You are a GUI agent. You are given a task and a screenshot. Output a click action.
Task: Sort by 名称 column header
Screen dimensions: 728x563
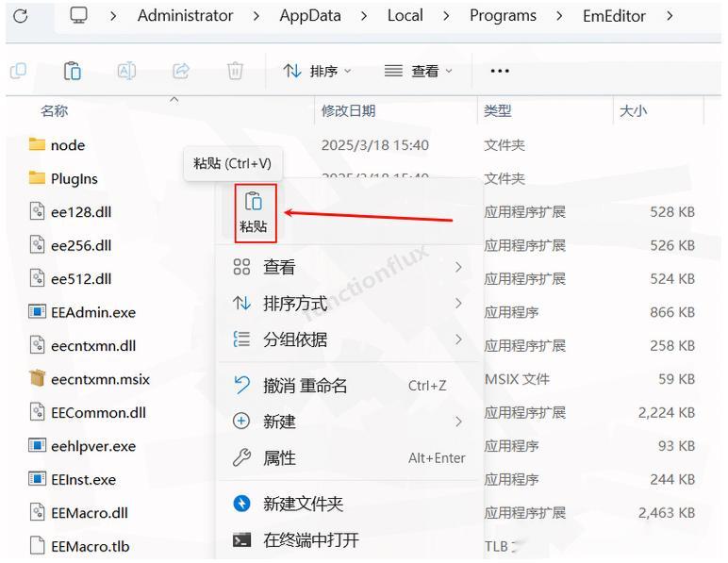coord(55,111)
